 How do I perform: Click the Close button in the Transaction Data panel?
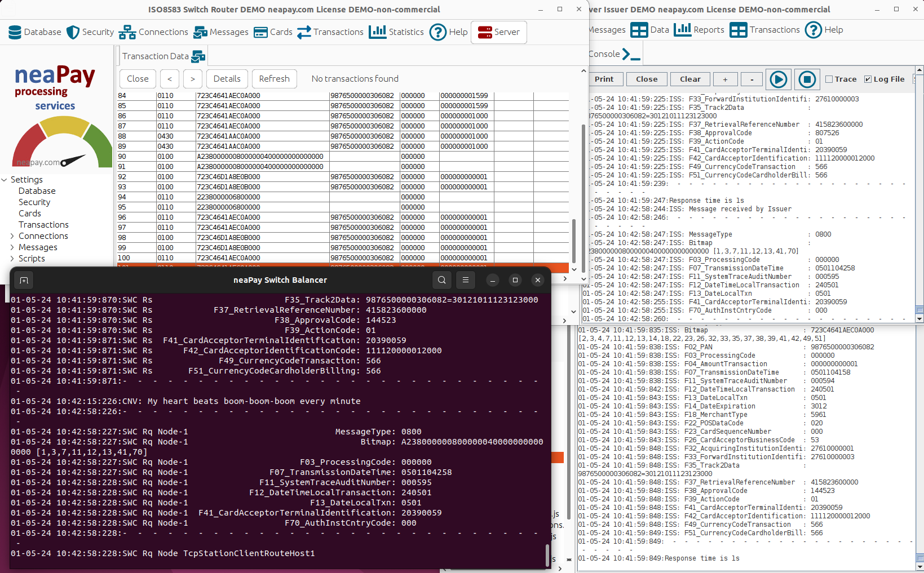(x=138, y=79)
